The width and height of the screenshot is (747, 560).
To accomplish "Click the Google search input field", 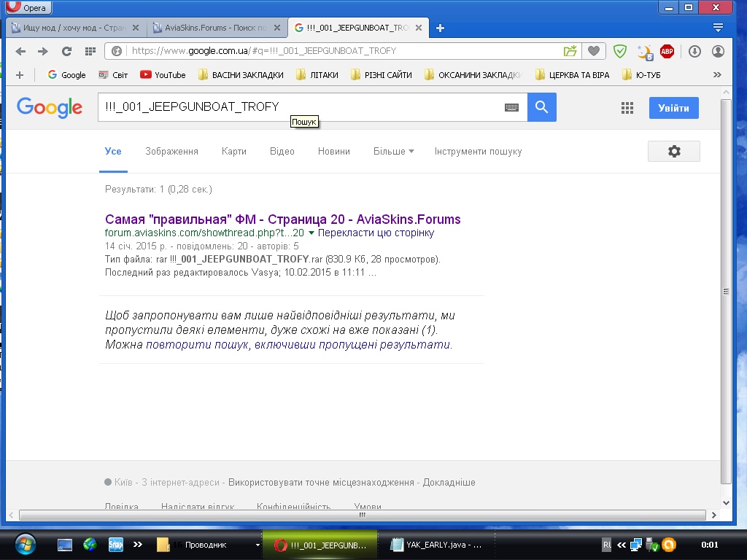I will point(300,107).
